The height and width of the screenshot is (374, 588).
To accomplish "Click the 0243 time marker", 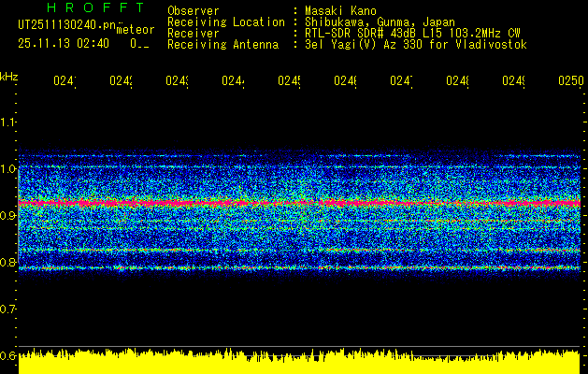I will click(x=177, y=80).
